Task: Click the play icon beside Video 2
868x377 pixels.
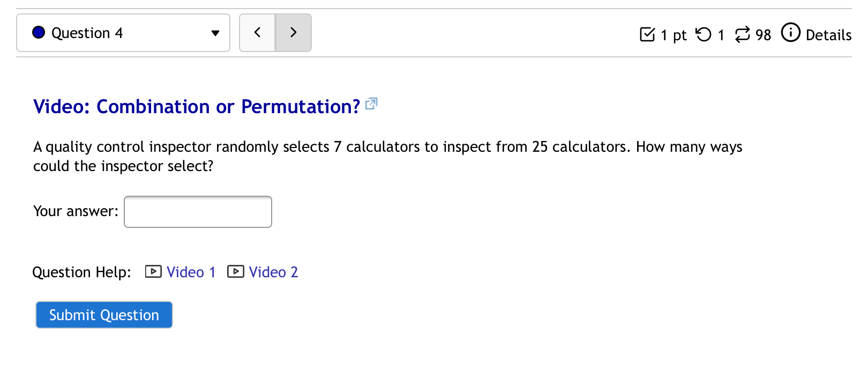Action: tap(236, 272)
